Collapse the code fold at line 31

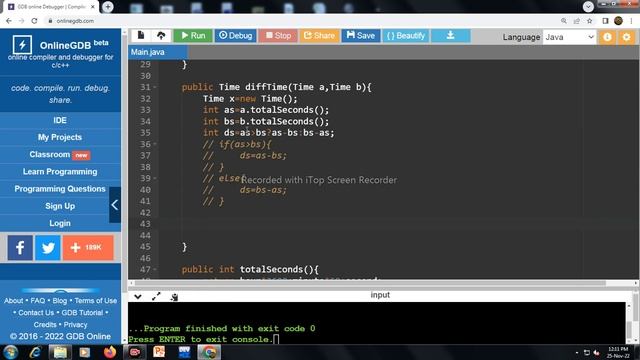click(x=155, y=87)
